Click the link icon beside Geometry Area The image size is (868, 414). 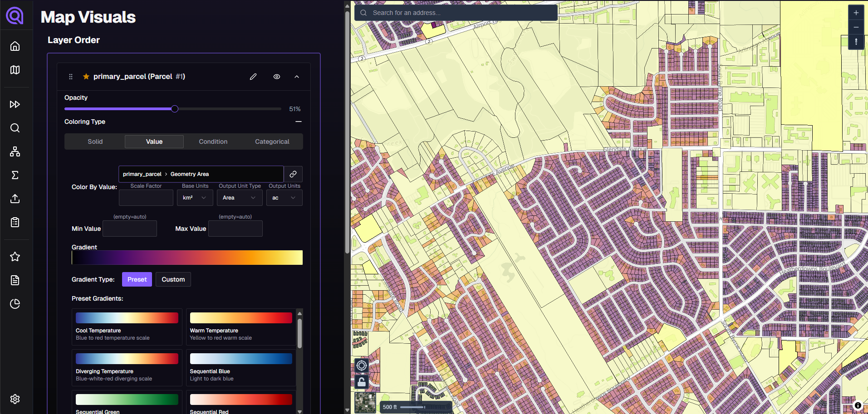click(x=293, y=174)
